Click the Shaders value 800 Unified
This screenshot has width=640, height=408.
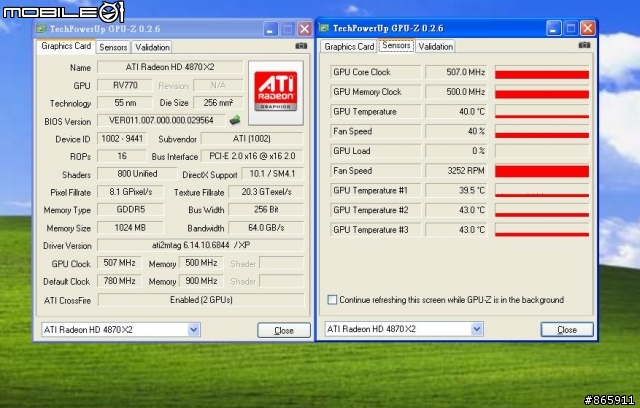pyautogui.click(x=137, y=173)
